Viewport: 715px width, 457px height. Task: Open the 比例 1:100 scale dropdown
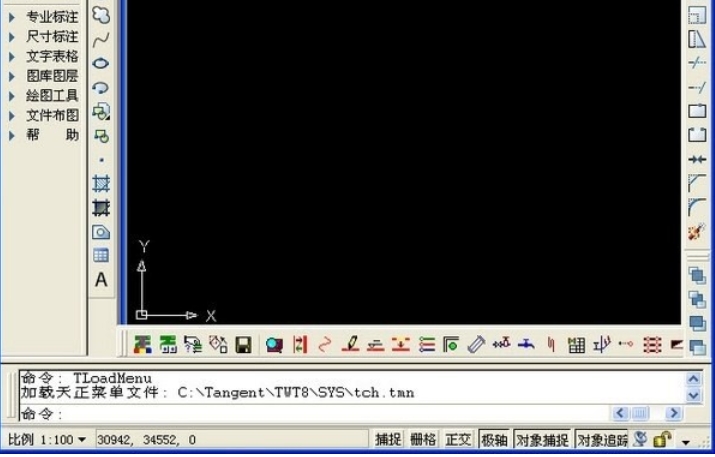click(x=47, y=439)
